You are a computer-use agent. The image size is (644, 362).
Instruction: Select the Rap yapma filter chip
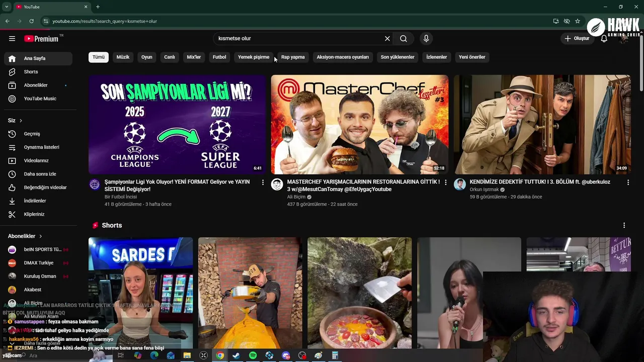tap(293, 57)
